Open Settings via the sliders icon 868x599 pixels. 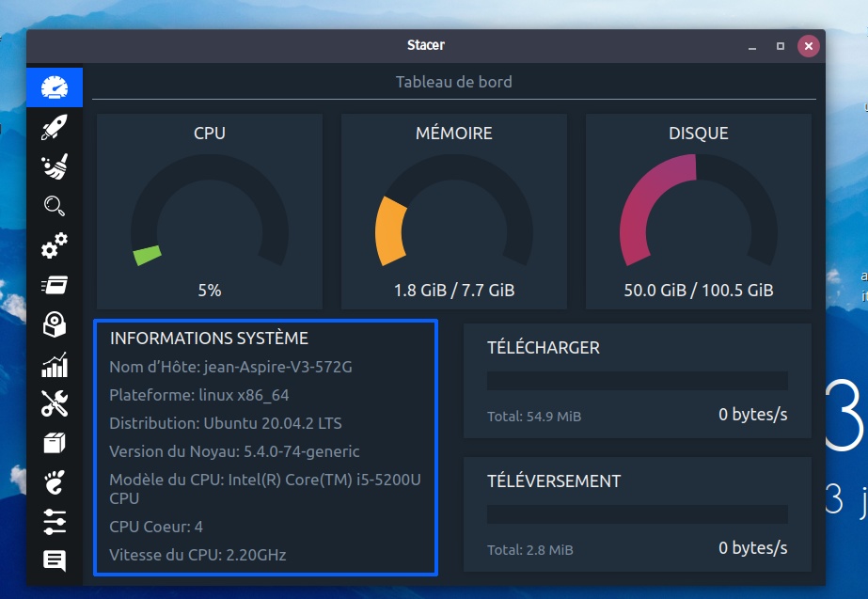coord(55,521)
